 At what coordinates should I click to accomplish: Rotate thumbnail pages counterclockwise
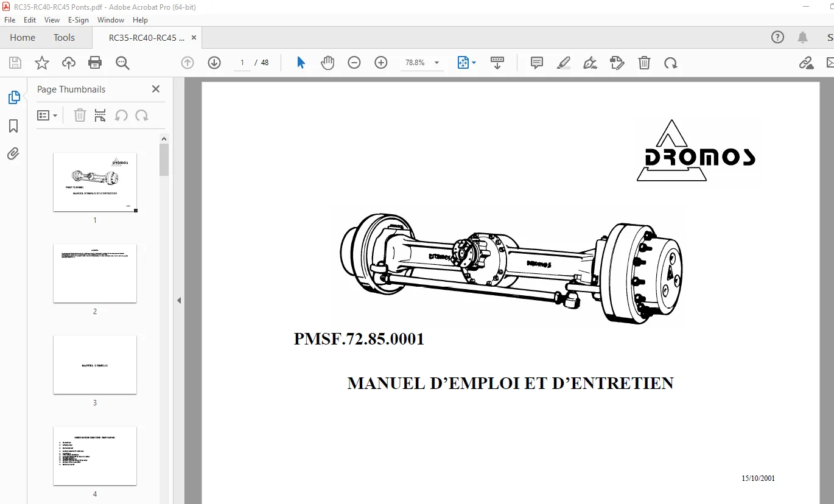[x=121, y=115]
